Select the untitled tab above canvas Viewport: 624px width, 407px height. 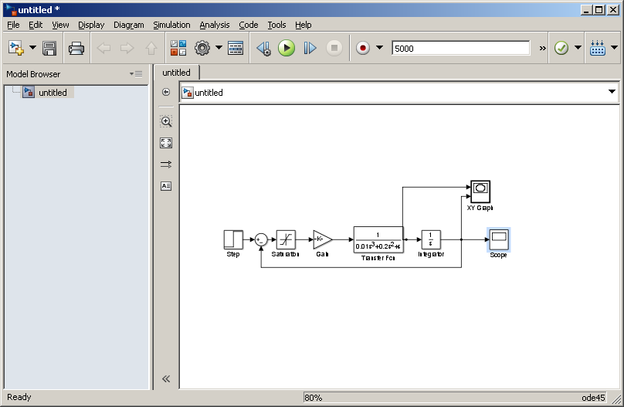[177, 72]
